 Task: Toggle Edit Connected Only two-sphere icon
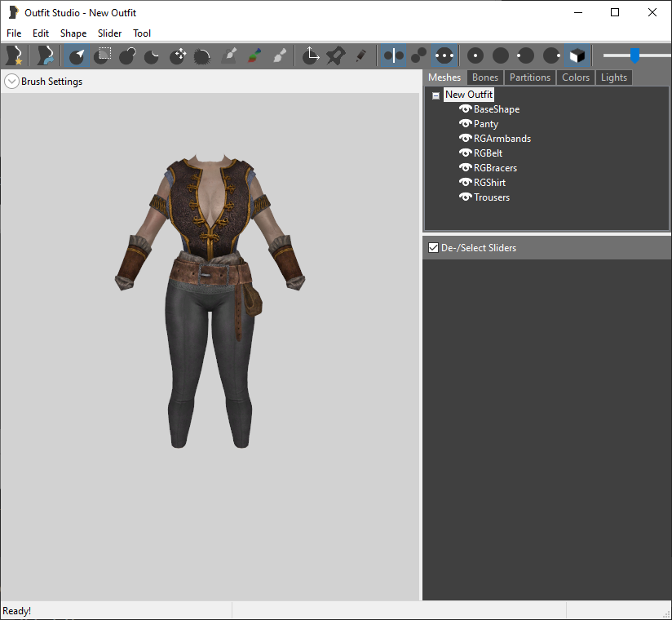click(418, 55)
